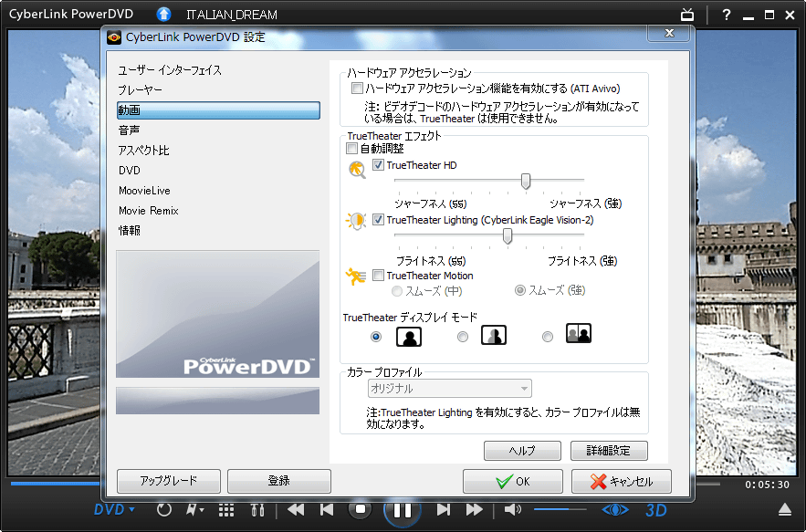The height and width of the screenshot is (532, 806).
Task: Open the help question mark in PowerDVD title bar
Action: pyautogui.click(x=727, y=15)
